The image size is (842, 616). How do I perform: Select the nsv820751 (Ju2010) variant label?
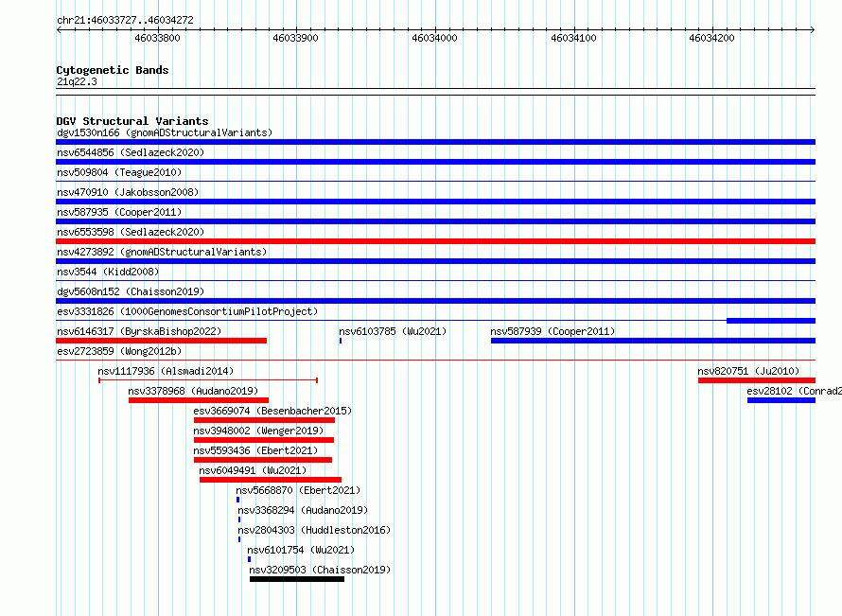[748, 371]
